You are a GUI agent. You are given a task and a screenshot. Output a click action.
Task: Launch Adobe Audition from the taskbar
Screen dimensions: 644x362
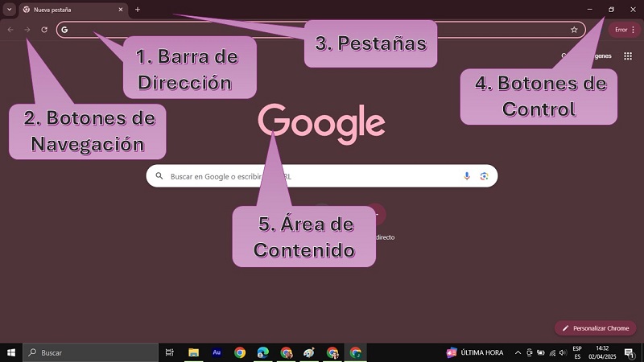click(x=217, y=352)
